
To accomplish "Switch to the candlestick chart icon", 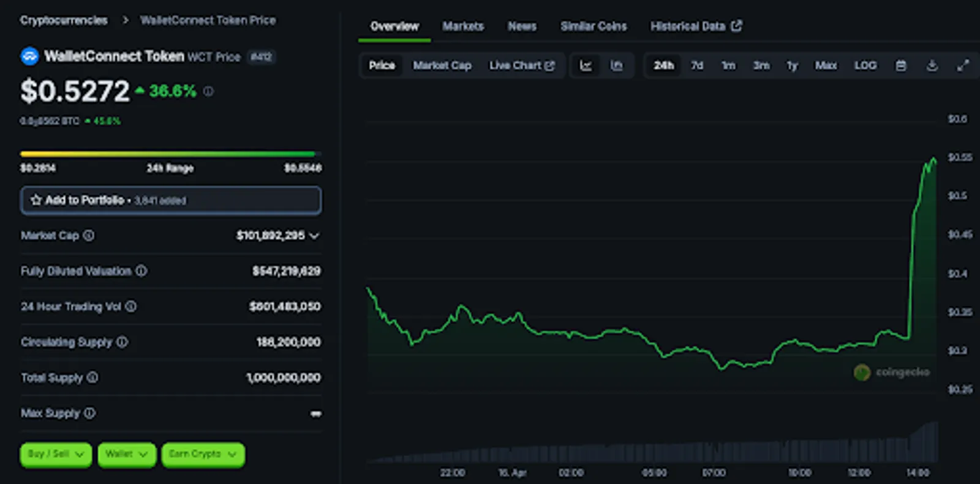I will pyautogui.click(x=617, y=65).
